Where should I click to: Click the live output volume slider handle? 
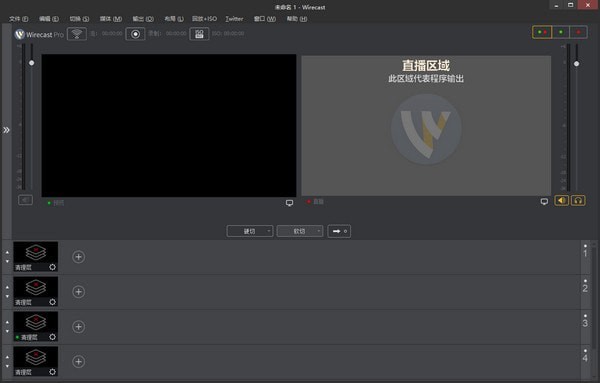pyautogui.click(x=576, y=64)
